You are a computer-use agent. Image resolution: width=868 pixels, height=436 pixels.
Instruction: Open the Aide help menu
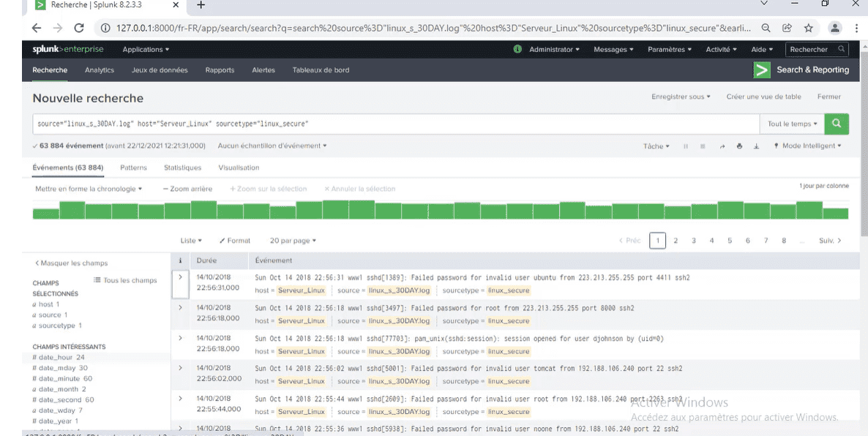point(761,49)
